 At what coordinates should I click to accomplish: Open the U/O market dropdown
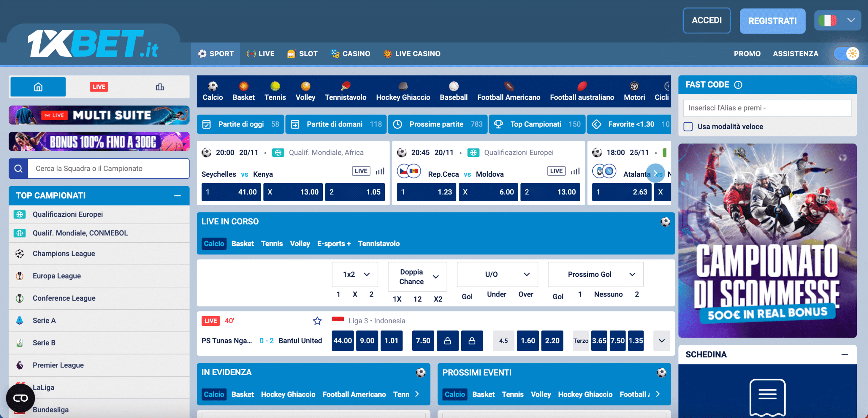click(497, 274)
